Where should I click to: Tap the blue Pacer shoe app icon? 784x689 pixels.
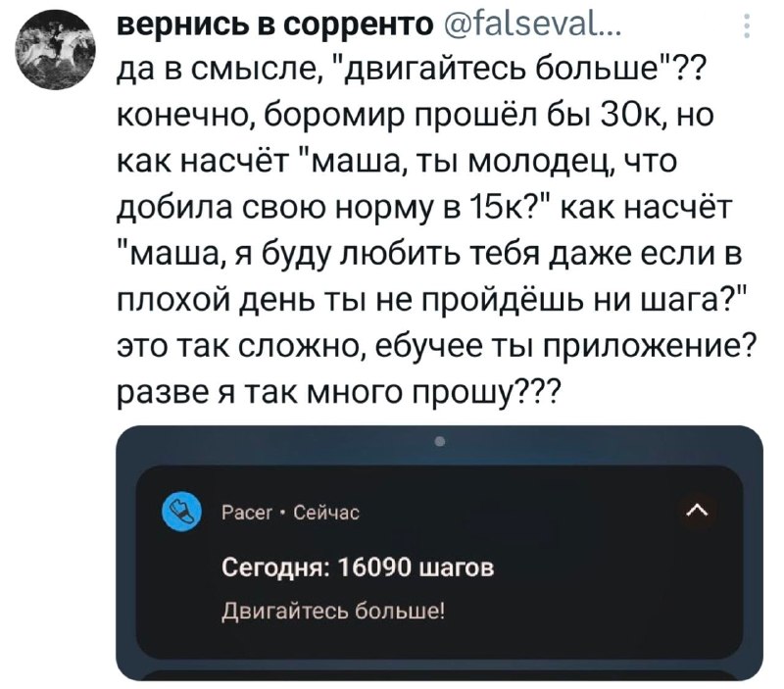point(178,511)
